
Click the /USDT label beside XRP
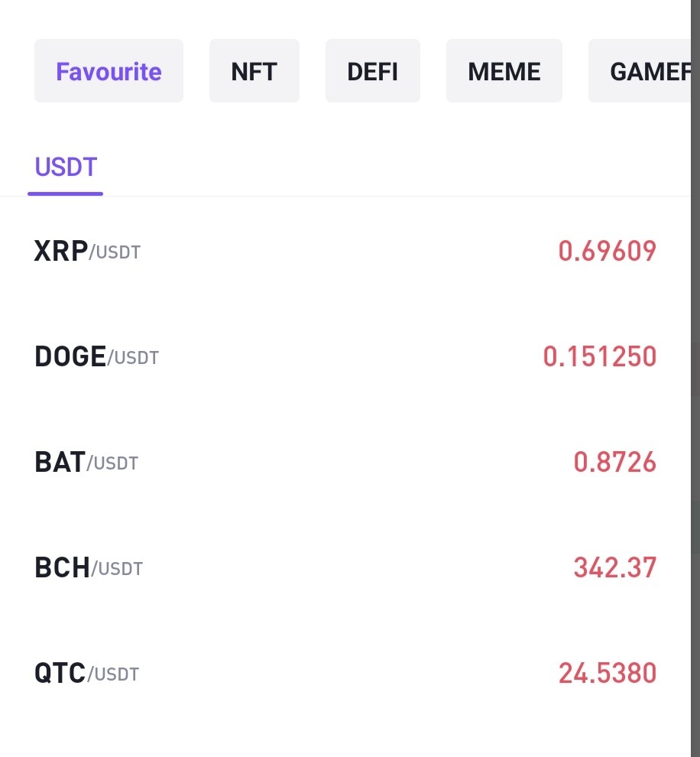[x=115, y=252]
